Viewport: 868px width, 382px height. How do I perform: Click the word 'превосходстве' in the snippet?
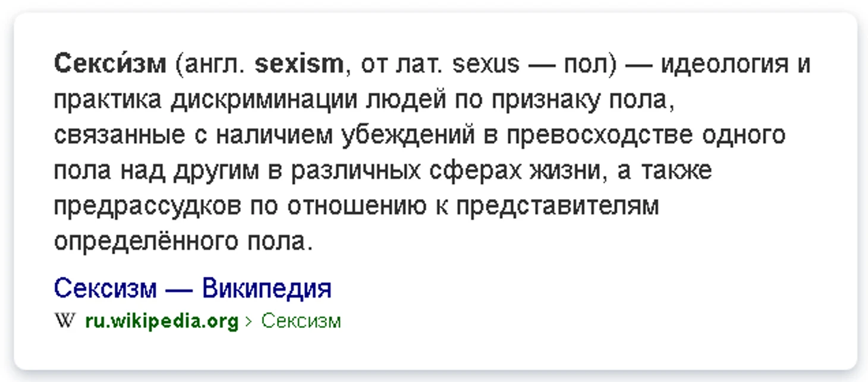[600, 136]
